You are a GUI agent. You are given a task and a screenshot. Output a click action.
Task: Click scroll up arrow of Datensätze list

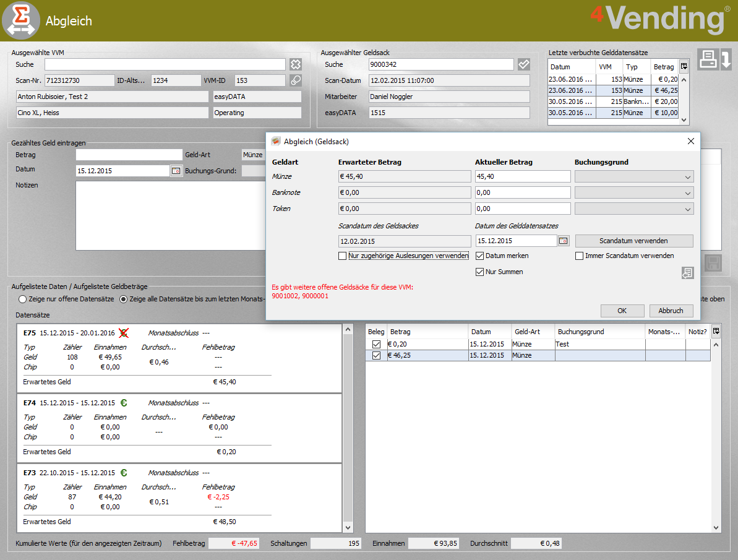tap(348, 330)
